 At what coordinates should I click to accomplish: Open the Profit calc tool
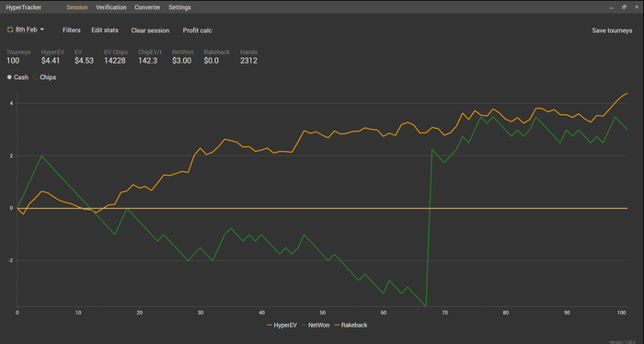(197, 30)
